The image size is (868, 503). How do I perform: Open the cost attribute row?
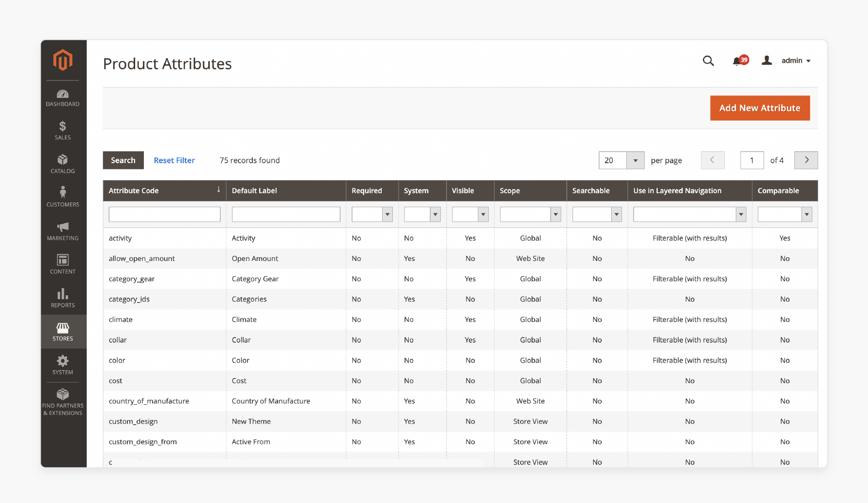coord(460,381)
